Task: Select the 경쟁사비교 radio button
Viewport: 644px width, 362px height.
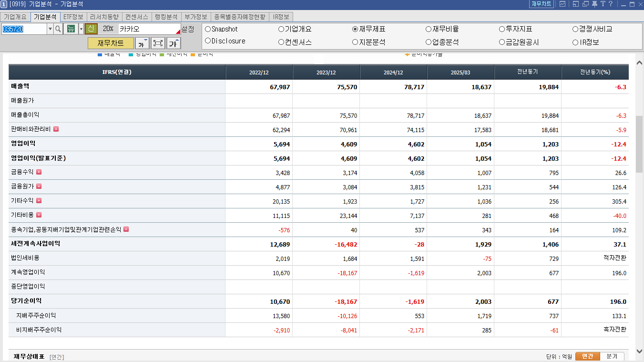Action: coord(575,29)
